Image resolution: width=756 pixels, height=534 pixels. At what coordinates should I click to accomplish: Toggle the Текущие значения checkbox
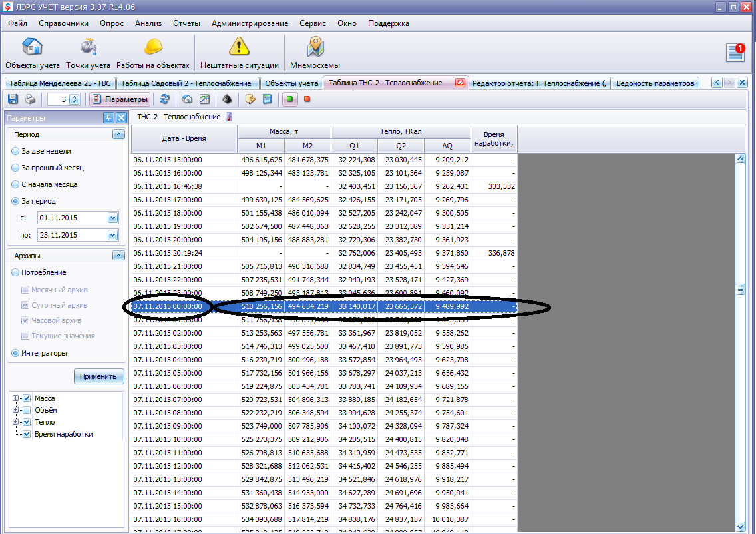pos(25,336)
